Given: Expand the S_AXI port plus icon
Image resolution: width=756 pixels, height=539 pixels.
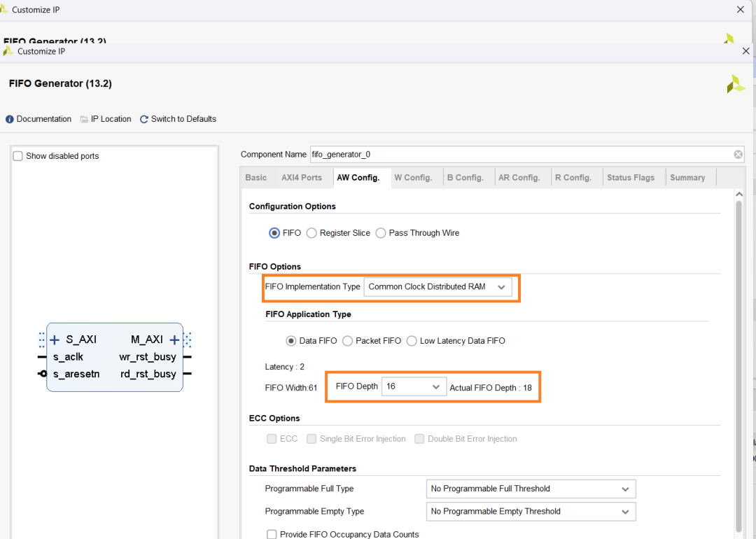Looking at the screenshot, I should point(55,340).
